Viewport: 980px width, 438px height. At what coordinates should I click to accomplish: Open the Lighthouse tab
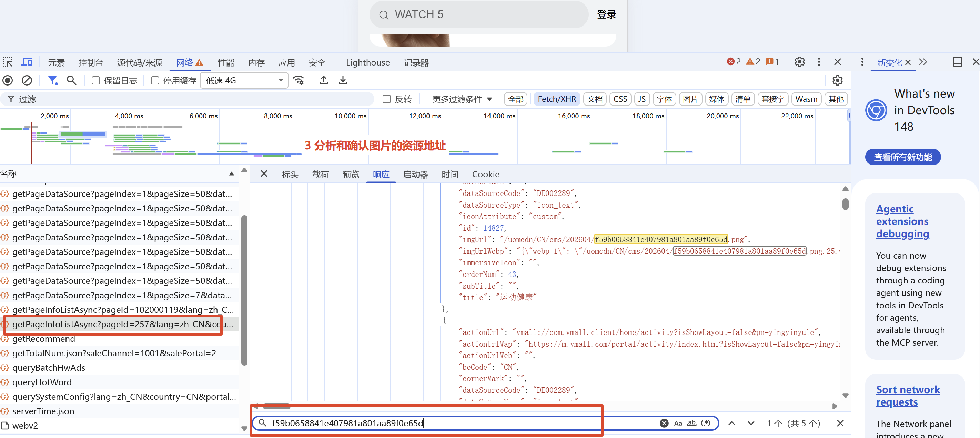tap(367, 62)
